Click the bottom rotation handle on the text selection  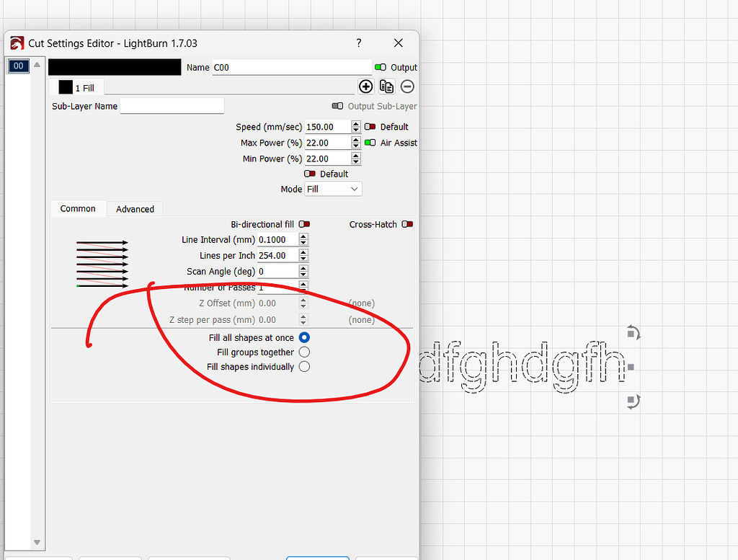coord(632,401)
